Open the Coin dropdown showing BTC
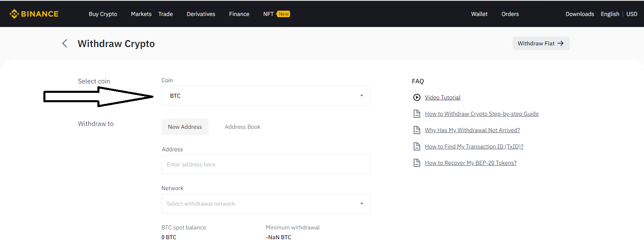Screen dimensions: 644x247 [x=266, y=96]
